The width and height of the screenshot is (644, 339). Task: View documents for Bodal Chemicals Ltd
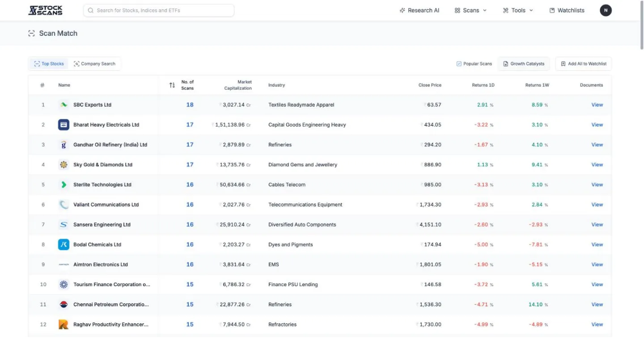pos(597,245)
